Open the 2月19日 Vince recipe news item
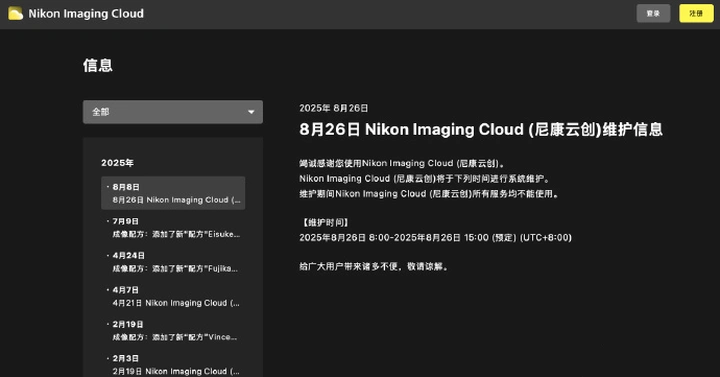720x377 pixels. click(x=173, y=331)
